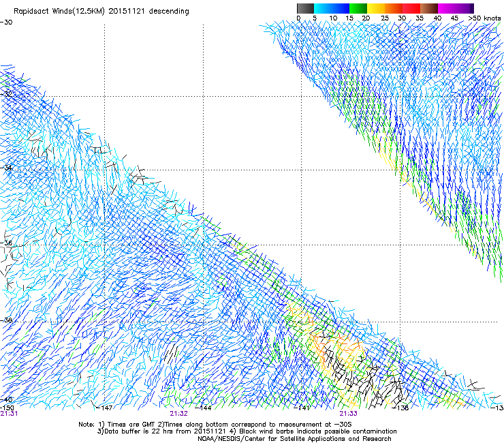This screenshot has width=504, height=443.
Task: Click the purple '21:31' time label
Action: 9,414
